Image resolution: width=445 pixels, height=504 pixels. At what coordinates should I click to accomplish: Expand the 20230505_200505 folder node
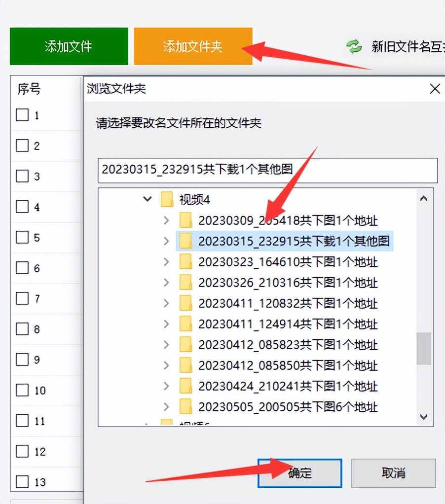coord(166,407)
